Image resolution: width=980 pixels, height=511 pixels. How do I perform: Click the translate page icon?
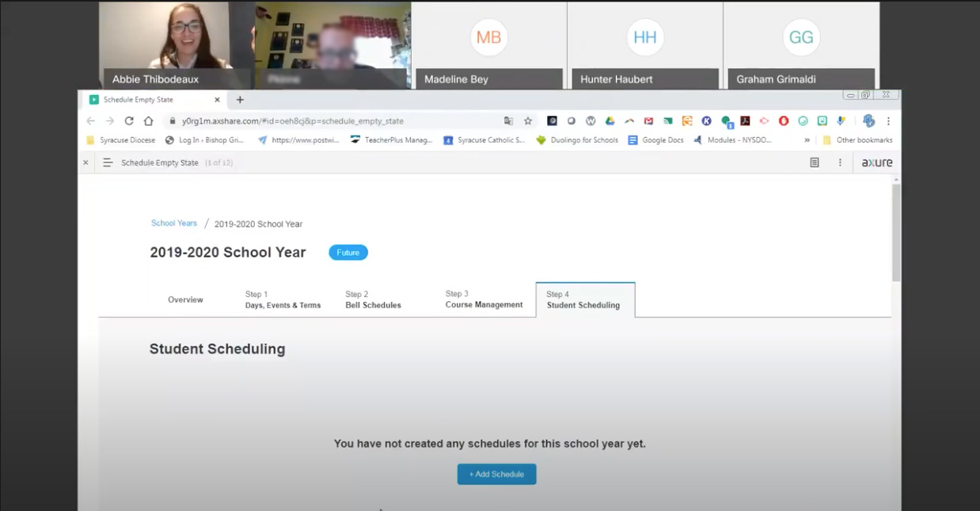coord(508,121)
